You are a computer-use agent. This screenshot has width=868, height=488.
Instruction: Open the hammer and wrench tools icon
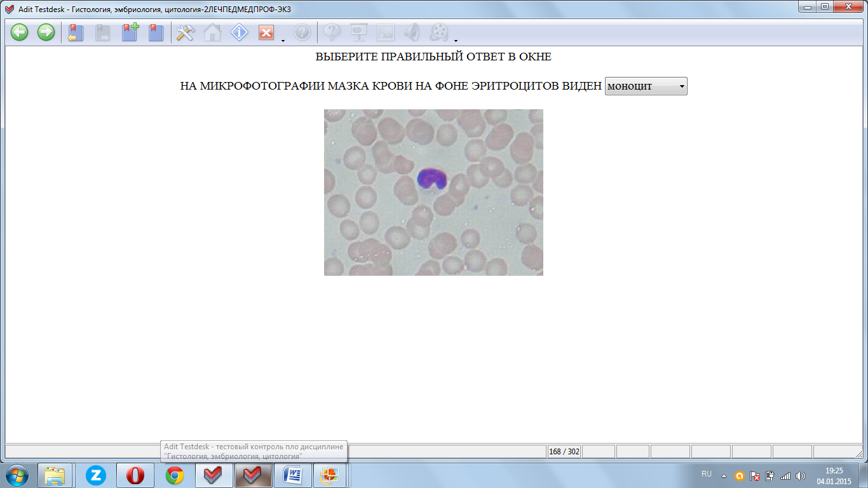(x=186, y=32)
